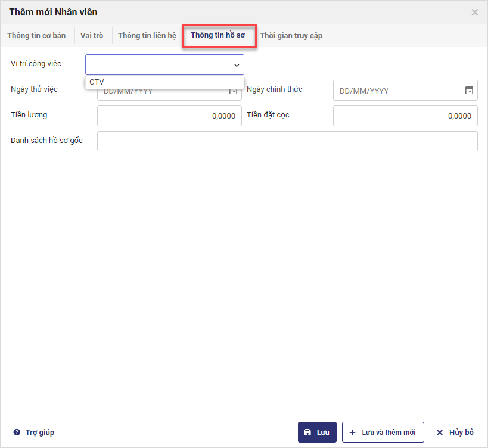Image resolution: width=488 pixels, height=448 pixels.
Task: Open the Vai trò tab
Action: point(92,36)
